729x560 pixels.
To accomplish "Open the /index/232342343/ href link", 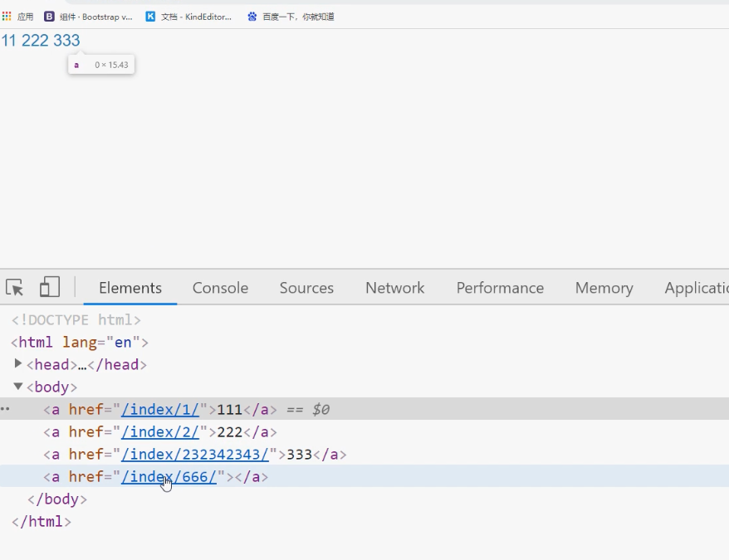I will [x=195, y=454].
